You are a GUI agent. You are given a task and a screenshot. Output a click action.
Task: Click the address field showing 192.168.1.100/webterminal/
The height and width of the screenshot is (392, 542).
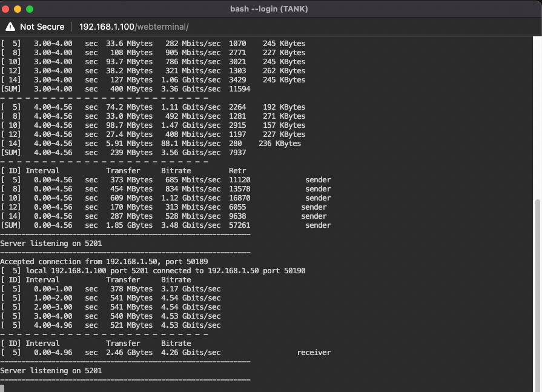click(x=134, y=27)
